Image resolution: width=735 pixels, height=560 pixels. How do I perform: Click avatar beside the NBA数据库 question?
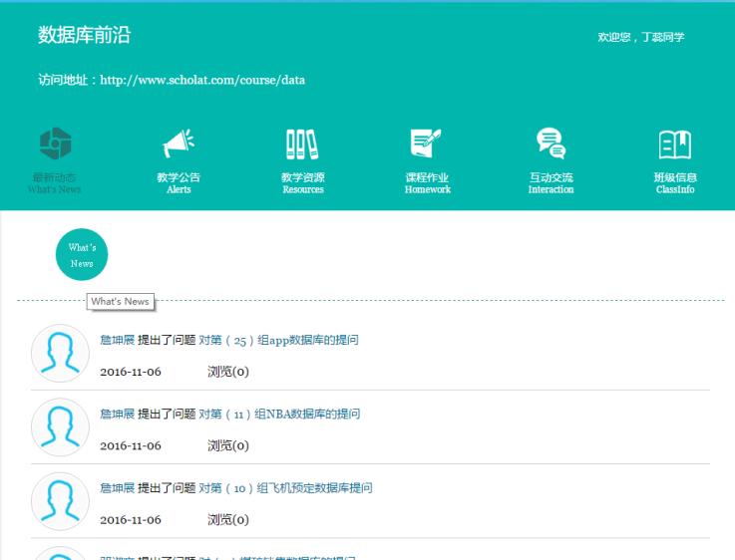click(61, 427)
